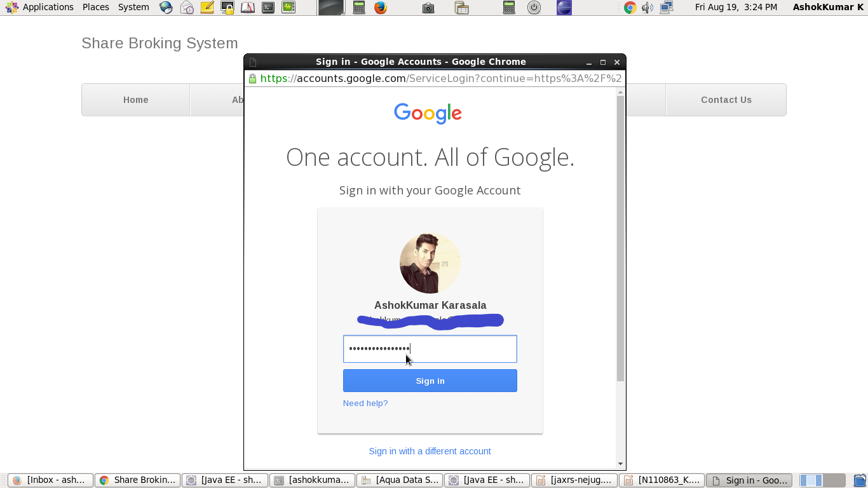Click the popup scrollbar down arrow

pos(621,464)
